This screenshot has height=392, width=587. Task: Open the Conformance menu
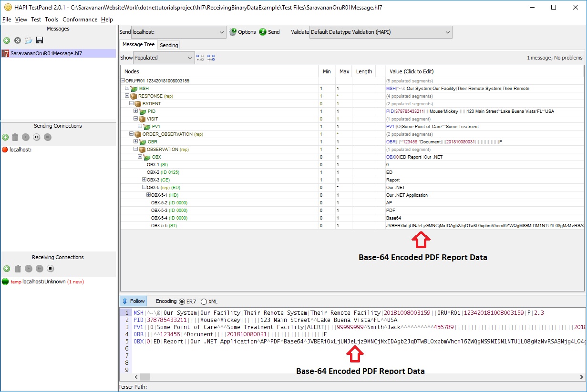(x=80, y=20)
